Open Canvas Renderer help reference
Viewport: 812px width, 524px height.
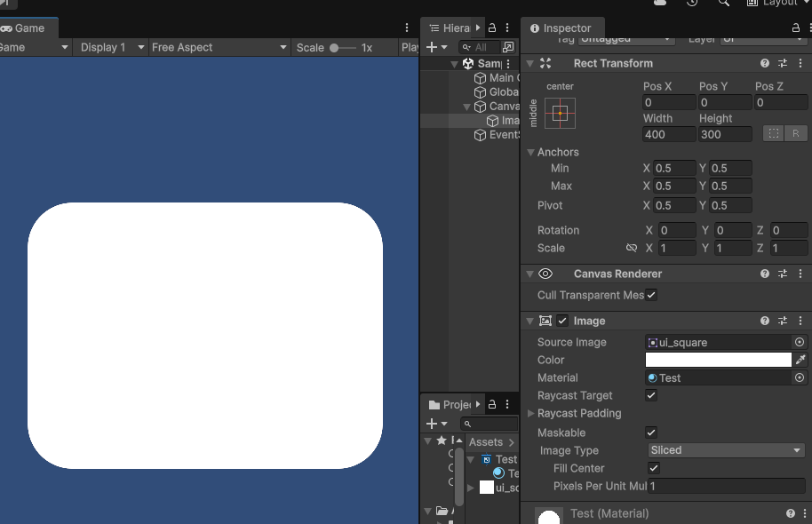[x=765, y=274]
